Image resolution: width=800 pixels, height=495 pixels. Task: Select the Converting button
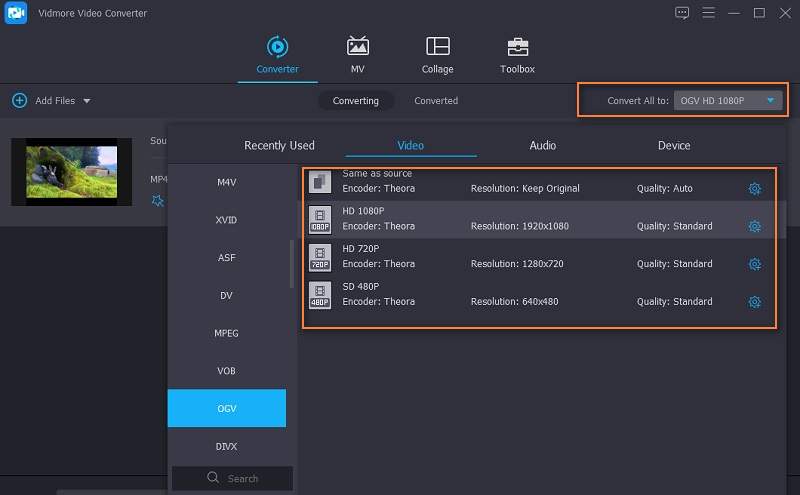pyautogui.click(x=356, y=101)
